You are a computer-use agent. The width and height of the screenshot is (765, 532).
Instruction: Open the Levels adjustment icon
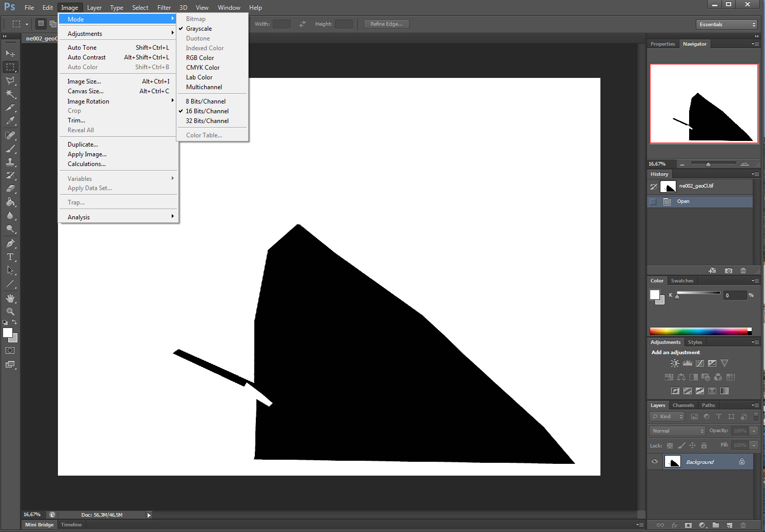(x=688, y=363)
